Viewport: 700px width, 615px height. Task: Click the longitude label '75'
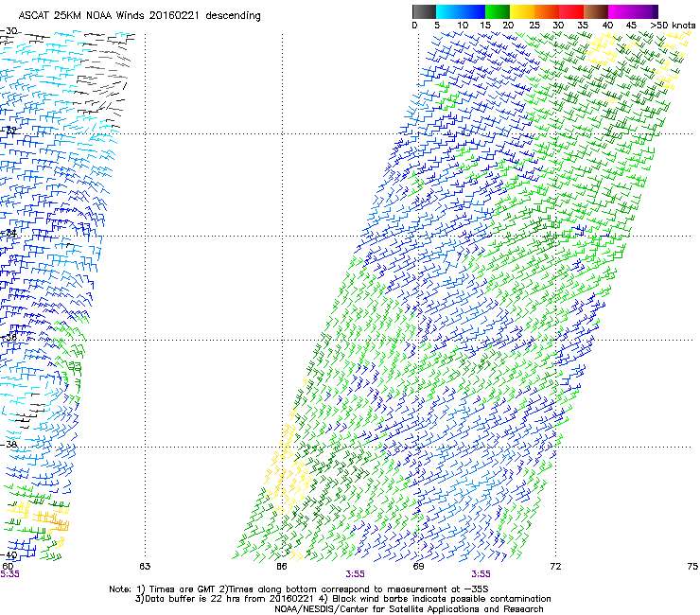point(692,567)
